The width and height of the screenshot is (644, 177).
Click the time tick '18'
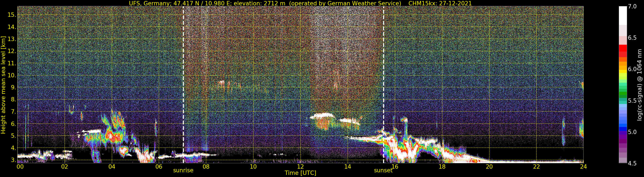(442, 166)
